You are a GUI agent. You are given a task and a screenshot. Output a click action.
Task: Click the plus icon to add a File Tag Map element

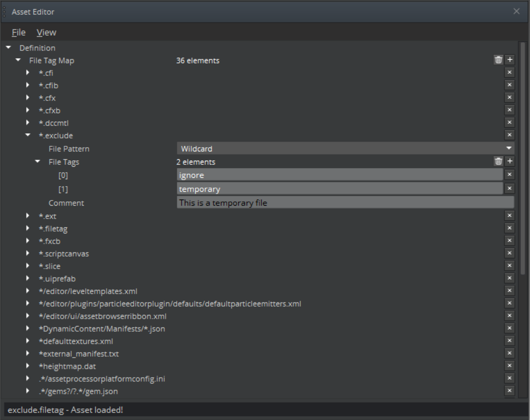coord(509,60)
